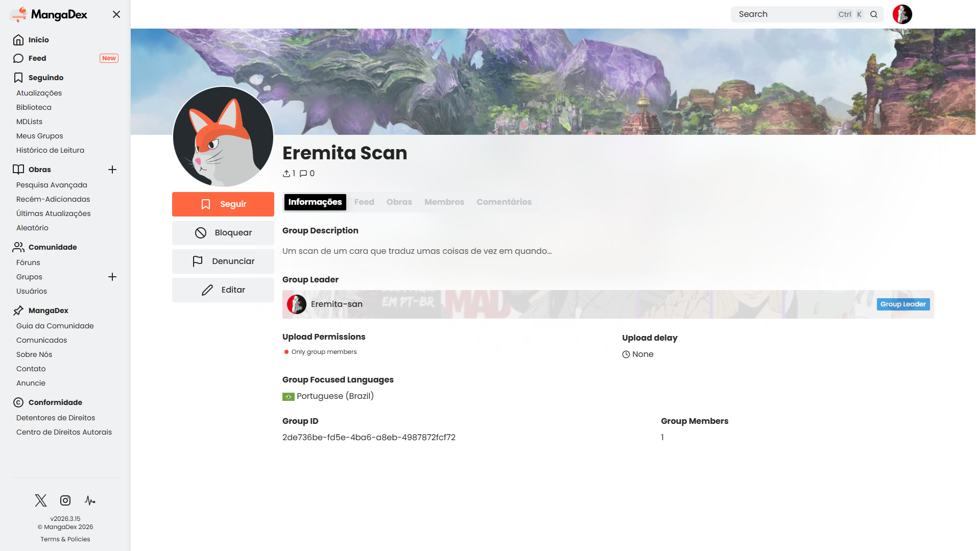This screenshot has width=980, height=551.
Task: Click the Eremita Scan cat avatar
Action: tap(223, 137)
